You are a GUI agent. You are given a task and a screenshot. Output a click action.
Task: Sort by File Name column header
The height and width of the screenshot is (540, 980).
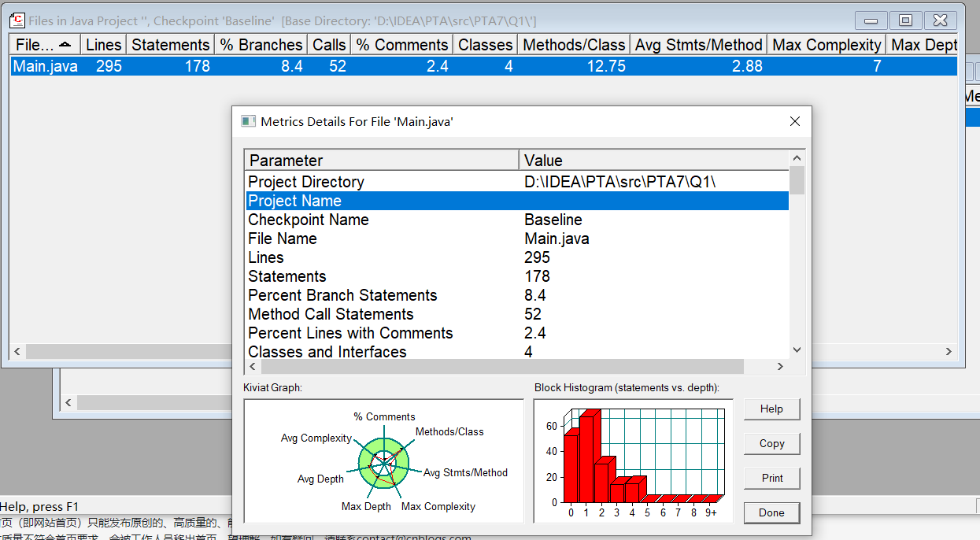(44, 45)
